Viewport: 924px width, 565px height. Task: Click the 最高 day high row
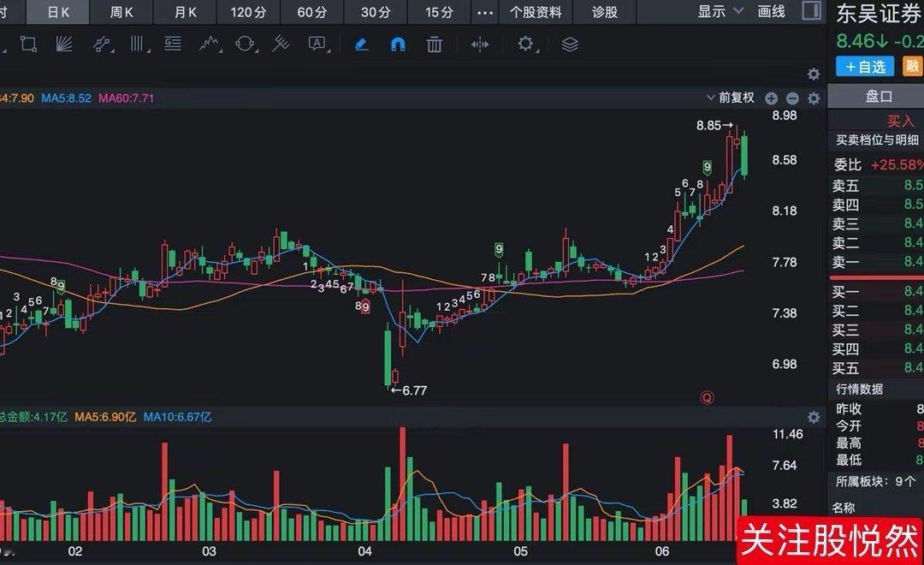pyautogui.click(x=876, y=443)
